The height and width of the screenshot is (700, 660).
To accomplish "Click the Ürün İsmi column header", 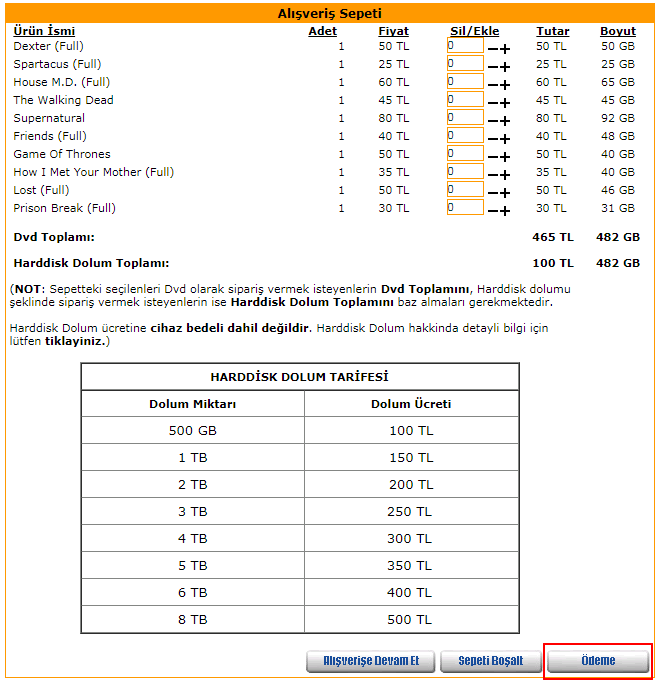I will pos(44,31).
